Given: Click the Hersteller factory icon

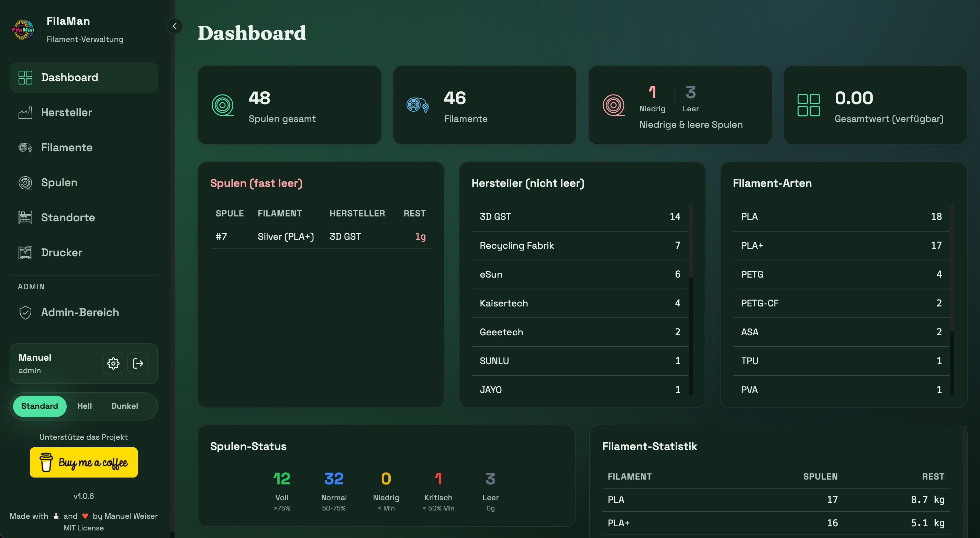Looking at the screenshot, I should tap(25, 113).
